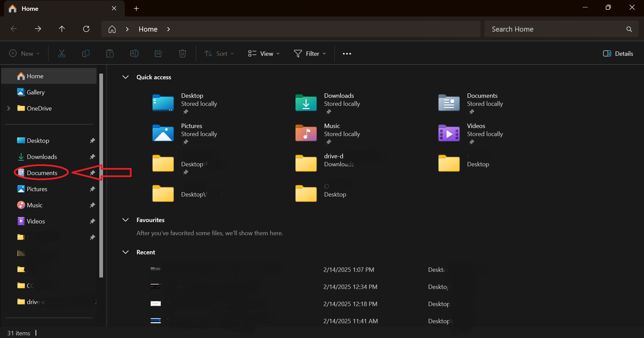Image resolution: width=644 pixels, height=338 pixels.
Task: Toggle the Details pane
Action: tap(618, 53)
